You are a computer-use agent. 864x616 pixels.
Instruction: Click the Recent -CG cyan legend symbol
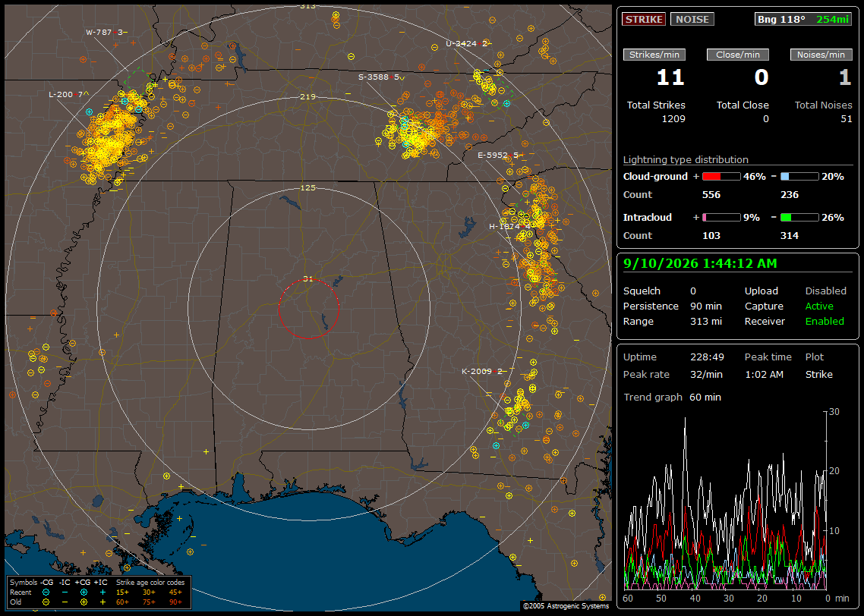46,592
